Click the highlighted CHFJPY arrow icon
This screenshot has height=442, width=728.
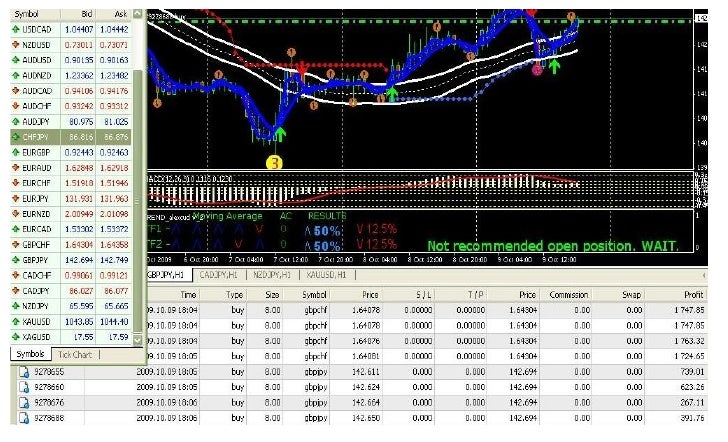[x=15, y=137]
